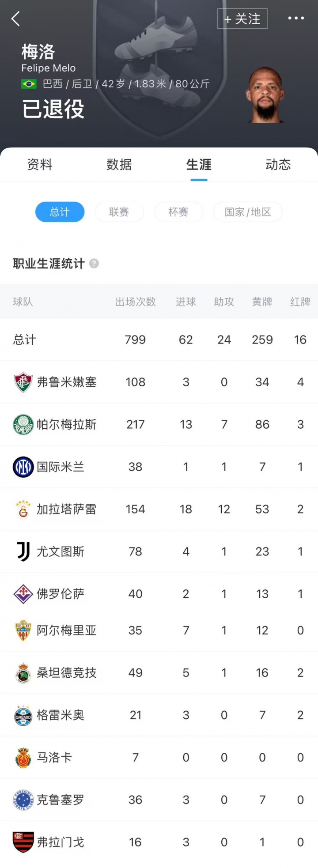Click the Fluminense club crest
Screen dimensions: 318x868
(23, 381)
